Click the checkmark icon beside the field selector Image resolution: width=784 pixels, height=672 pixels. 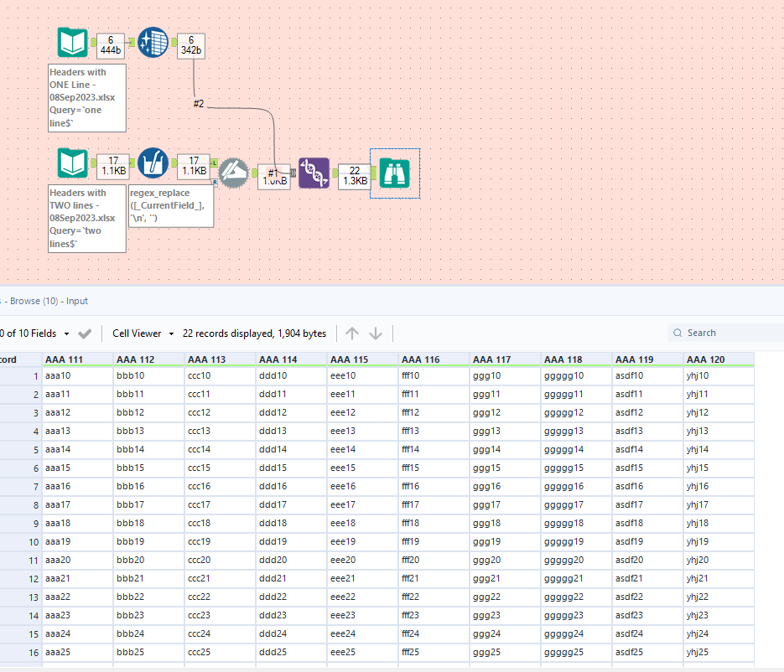(85, 333)
